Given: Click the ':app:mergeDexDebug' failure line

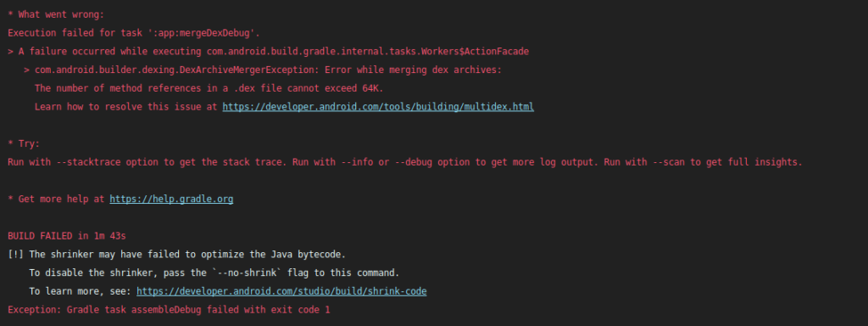Looking at the screenshot, I should pos(134,33).
